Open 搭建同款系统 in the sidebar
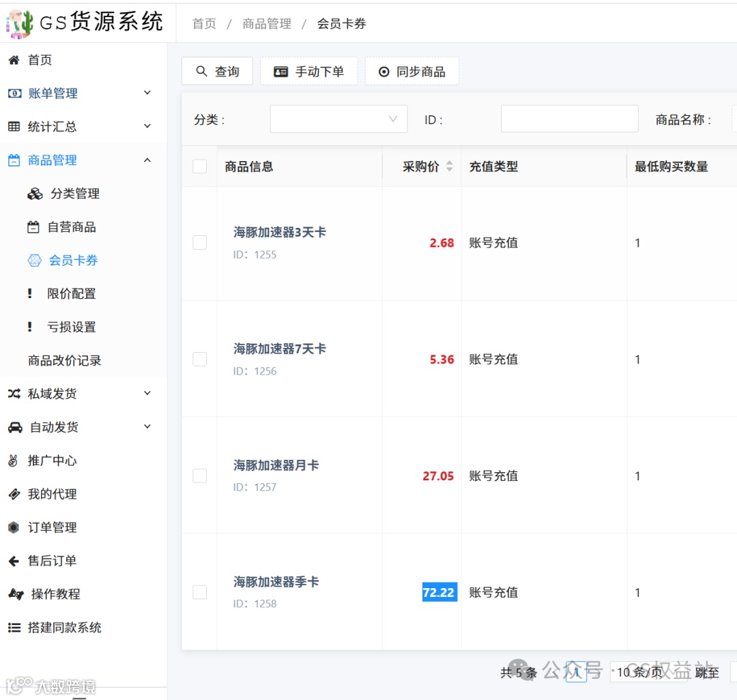The image size is (737, 700). pos(64,628)
